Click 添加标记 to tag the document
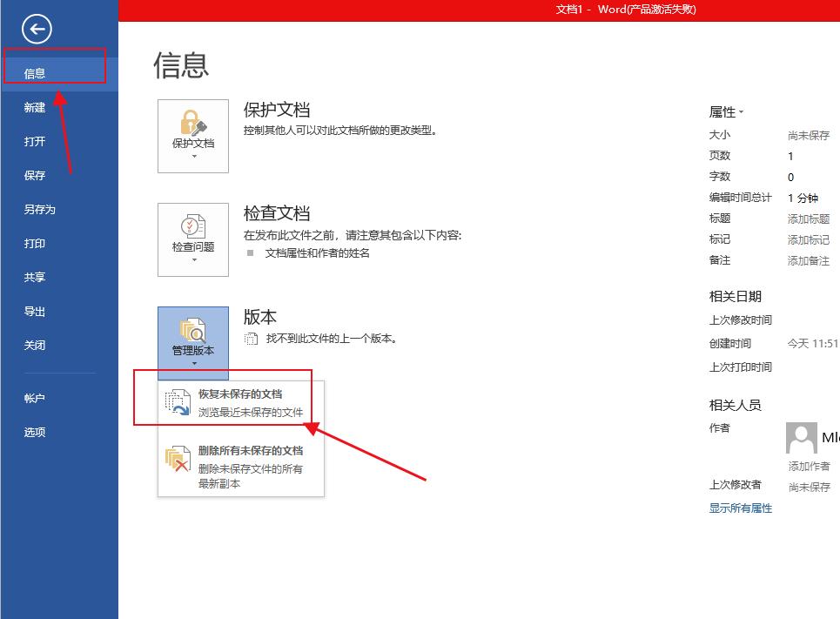Viewport: 840px width, 619px height. (808, 239)
